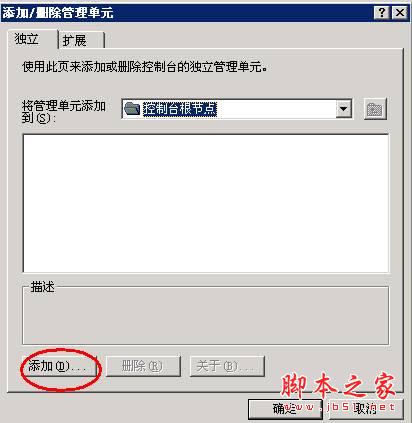Image resolution: width=412 pixels, height=423 pixels.
Task: Click the 描述 group label text
Action: (x=42, y=287)
